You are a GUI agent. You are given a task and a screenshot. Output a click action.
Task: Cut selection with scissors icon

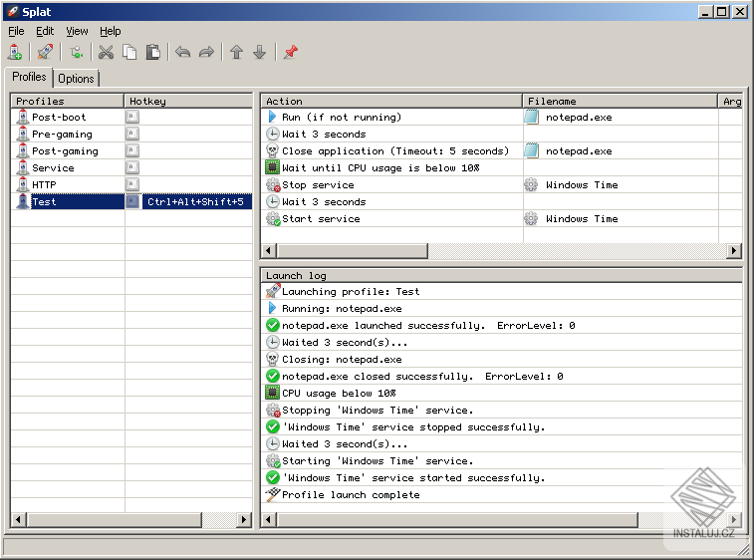(x=106, y=52)
